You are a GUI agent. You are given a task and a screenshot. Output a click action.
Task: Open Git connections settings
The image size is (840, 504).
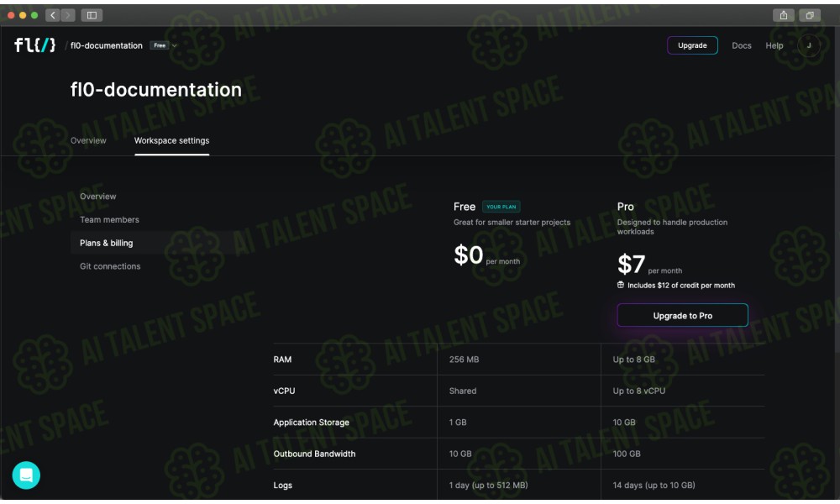click(x=110, y=266)
